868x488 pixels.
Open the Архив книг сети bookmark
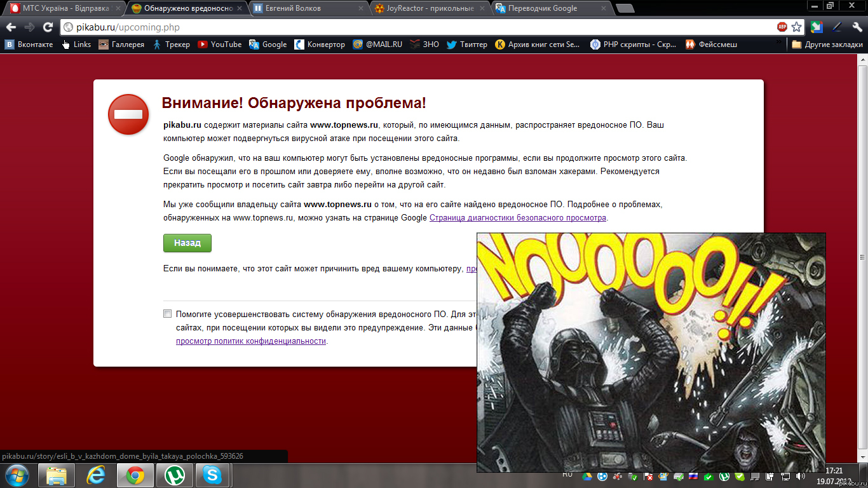[x=538, y=44]
